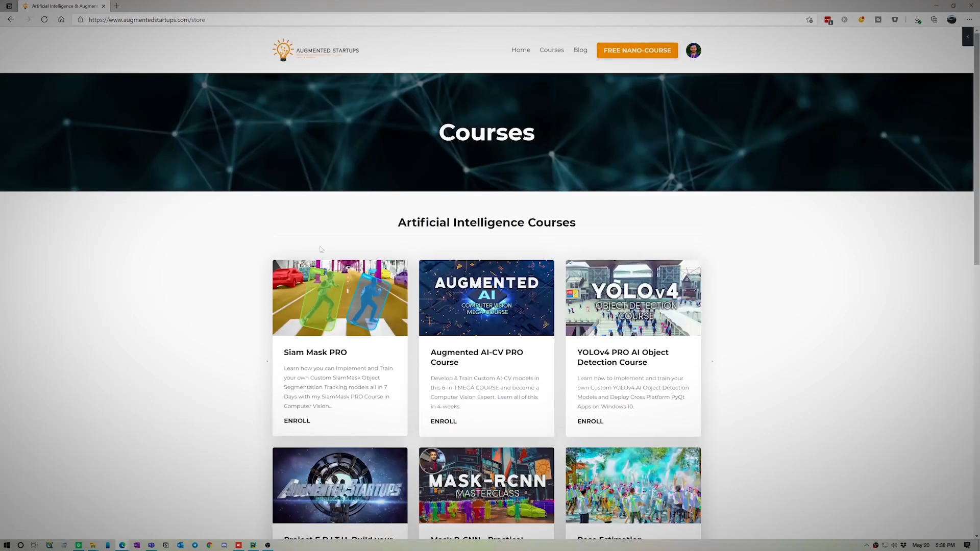The image size is (980, 551).
Task: Go to the browser home page icon
Action: 61,19
